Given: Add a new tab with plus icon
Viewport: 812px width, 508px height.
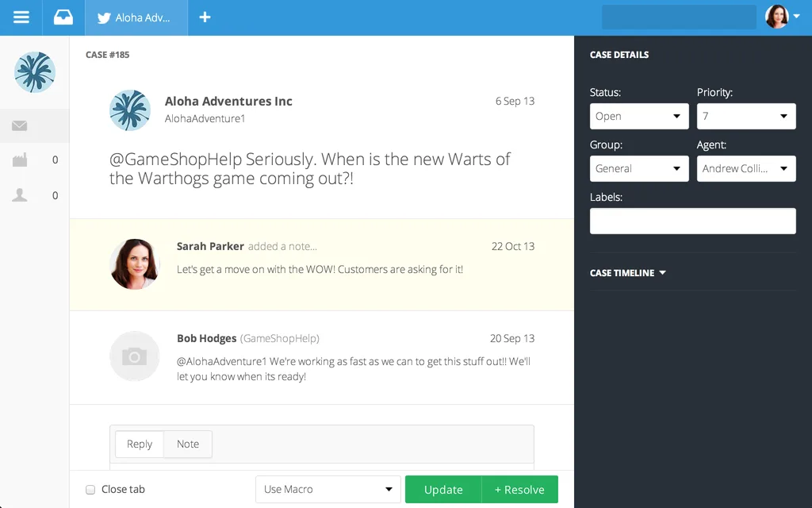Looking at the screenshot, I should 205,17.
